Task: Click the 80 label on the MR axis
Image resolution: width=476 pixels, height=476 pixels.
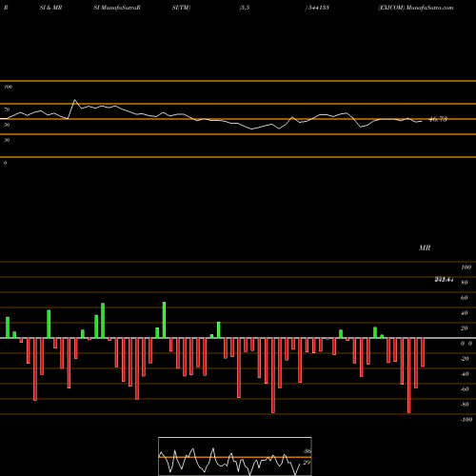Action: click(465, 283)
